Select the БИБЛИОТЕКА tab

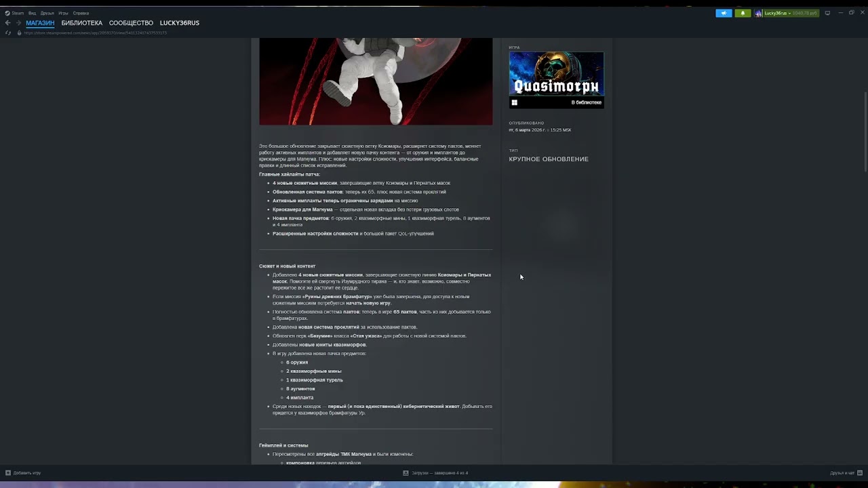(x=82, y=23)
